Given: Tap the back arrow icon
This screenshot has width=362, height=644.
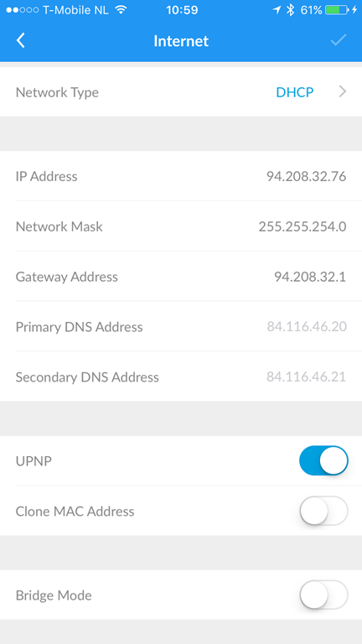Looking at the screenshot, I should 20,40.
